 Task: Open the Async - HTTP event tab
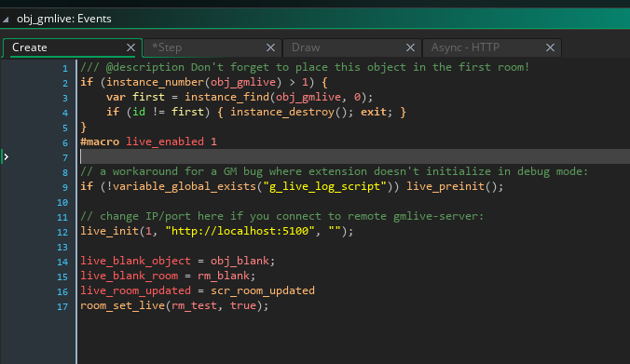[x=492, y=47]
